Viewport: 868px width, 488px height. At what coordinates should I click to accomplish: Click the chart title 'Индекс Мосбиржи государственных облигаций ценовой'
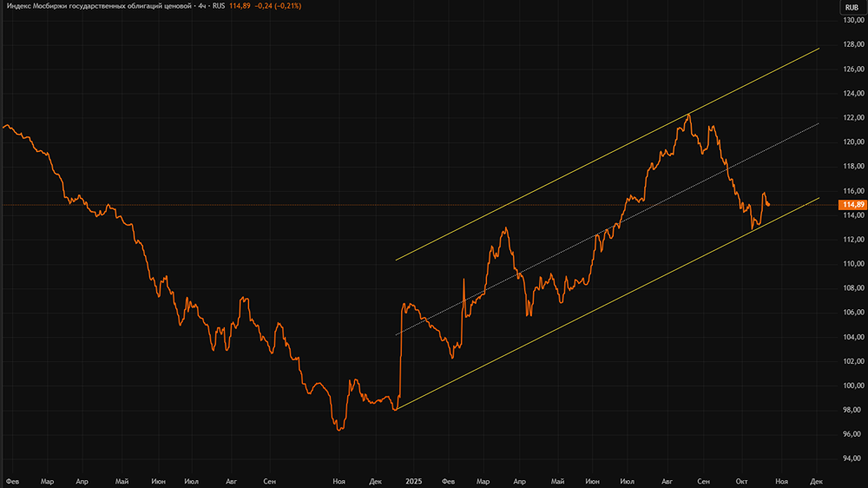[x=99, y=6]
